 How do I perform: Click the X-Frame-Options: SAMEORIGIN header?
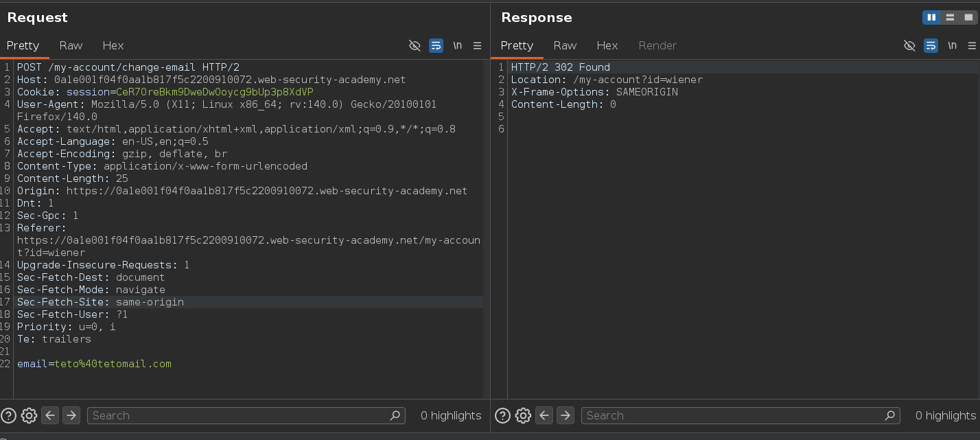click(594, 92)
